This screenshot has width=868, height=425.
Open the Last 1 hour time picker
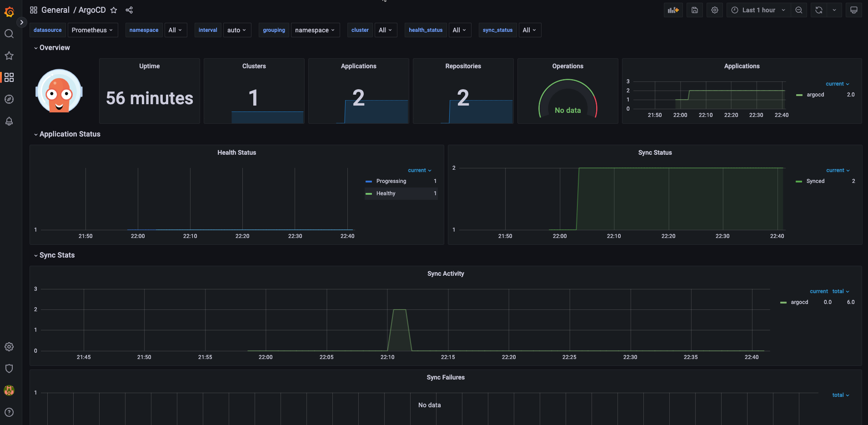pyautogui.click(x=758, y=10)
